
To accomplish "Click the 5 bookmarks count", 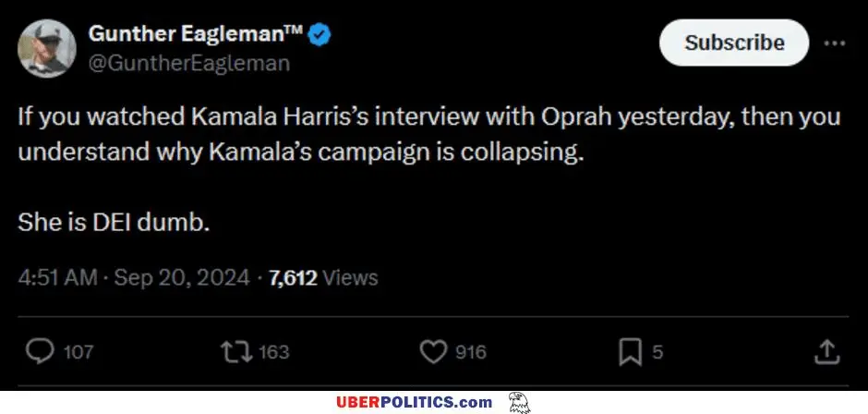I will 657,352.
